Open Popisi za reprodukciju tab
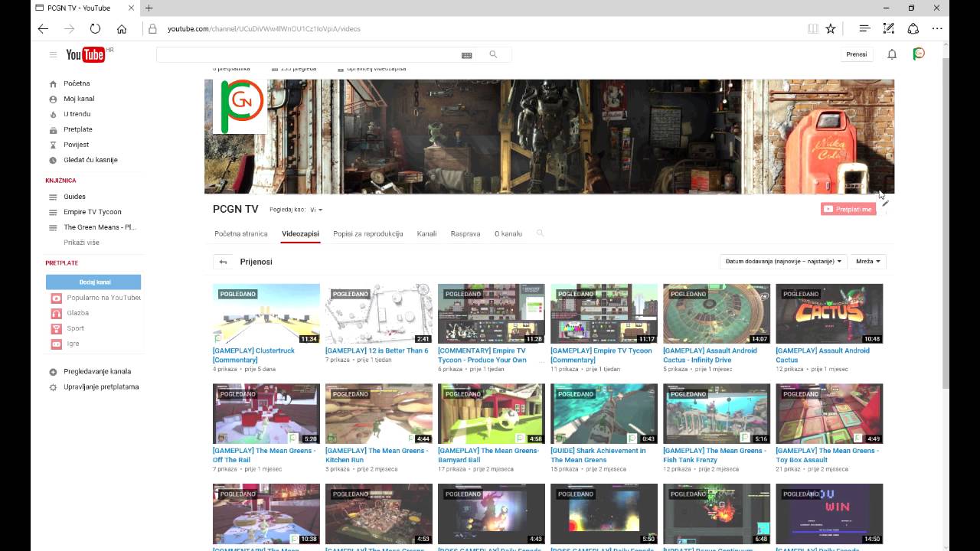The height and width of the screenshot is (551, 980). [x=367, y=233]
